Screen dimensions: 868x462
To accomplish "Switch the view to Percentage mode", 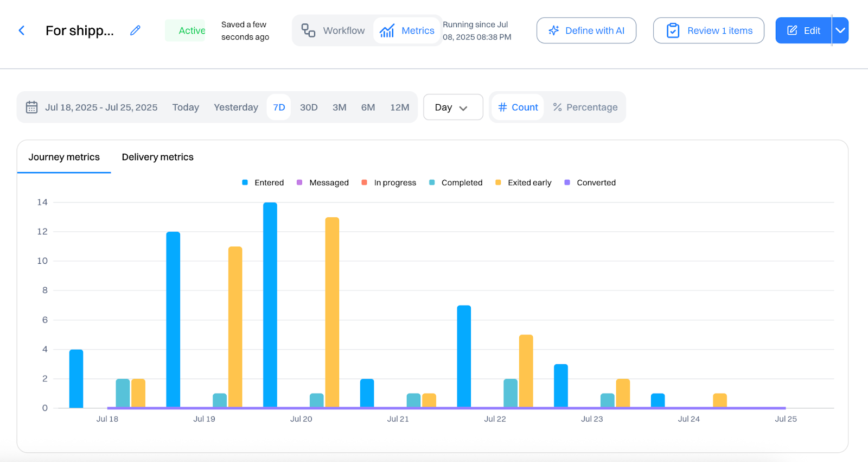I will (x=585, y=107).
